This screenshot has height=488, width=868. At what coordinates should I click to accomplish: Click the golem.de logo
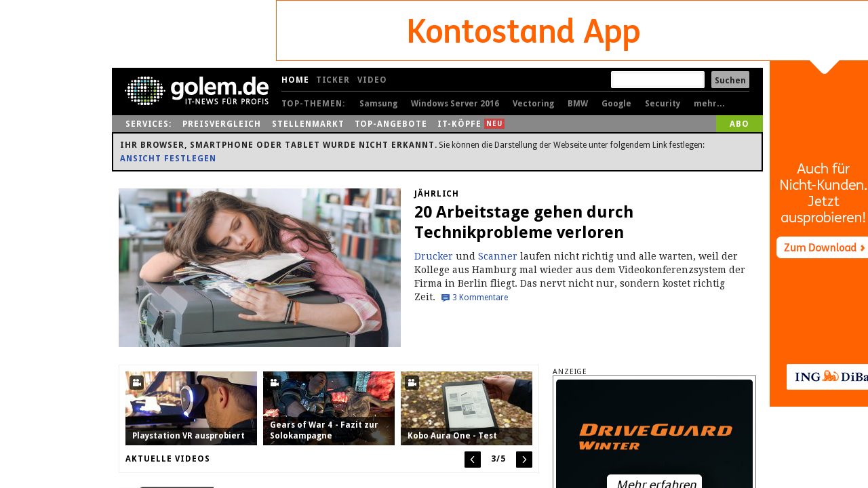(x=197, y=90)
